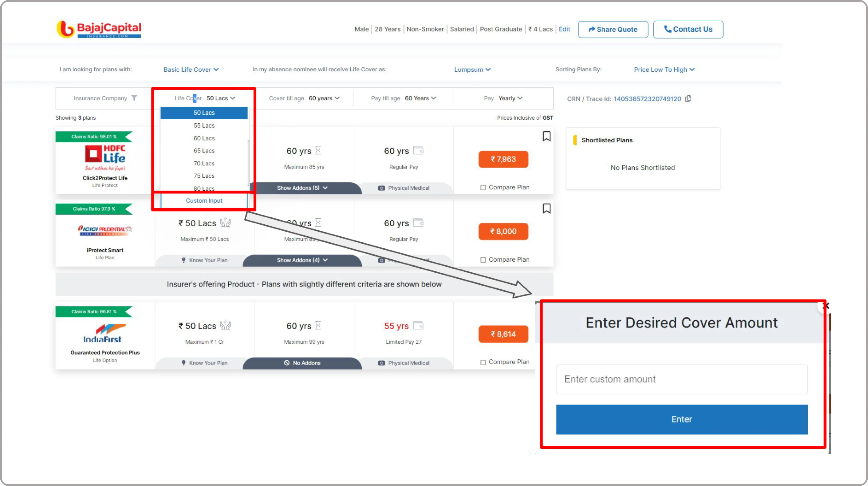Click hands icon next to IndiaFirst ₹ 50 Lacs
Viewport: 868px width, 486px height.
tap(225, 325)
